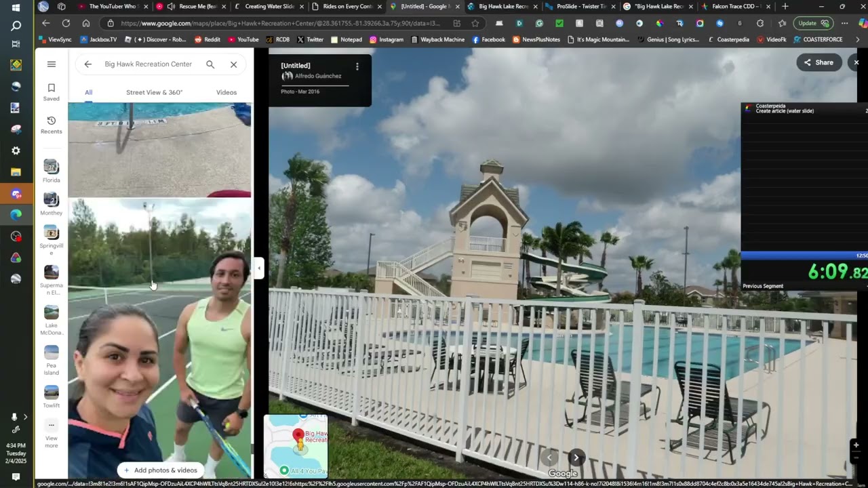
Task: Open RCDB bookmark
Action: pos(278,40)
